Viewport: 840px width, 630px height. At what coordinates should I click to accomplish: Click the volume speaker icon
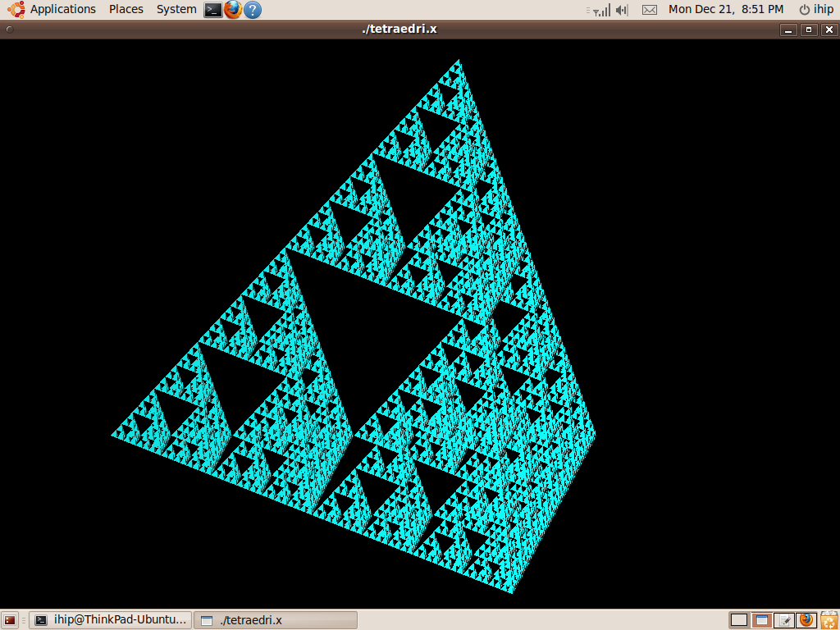pos(622,10)
